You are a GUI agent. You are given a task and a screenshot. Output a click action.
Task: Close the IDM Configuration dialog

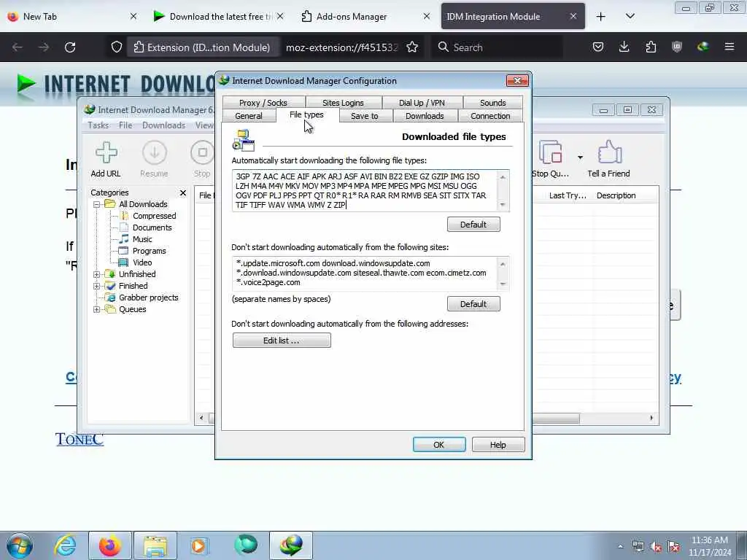(x=517, y=81)
